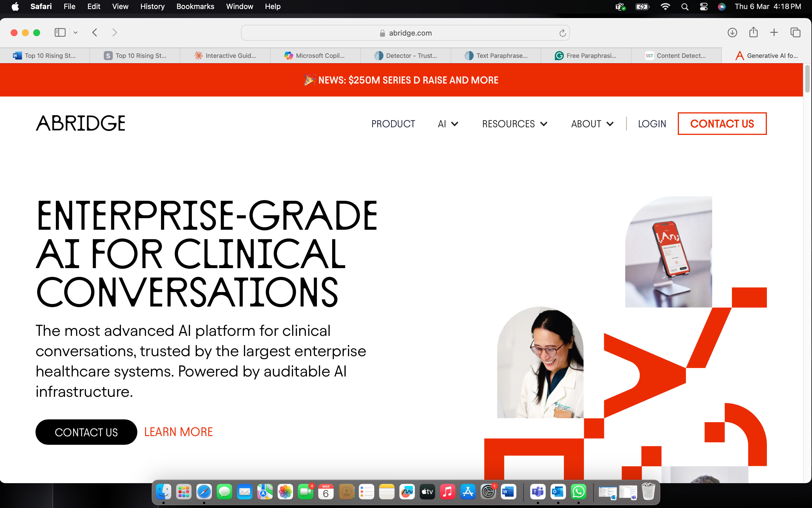The image size is (812, 508).
Task: Open FaceTime from the Dock
Action: click(305, 492)
